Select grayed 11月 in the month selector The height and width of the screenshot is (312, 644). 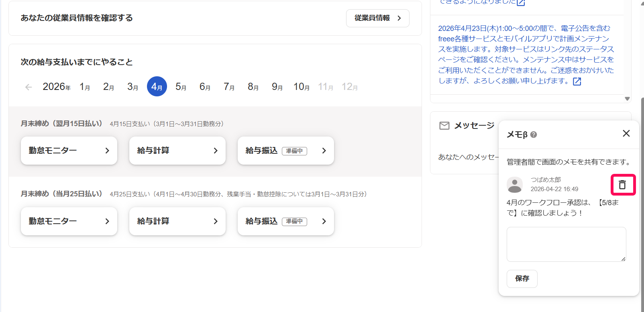[326, 87]
